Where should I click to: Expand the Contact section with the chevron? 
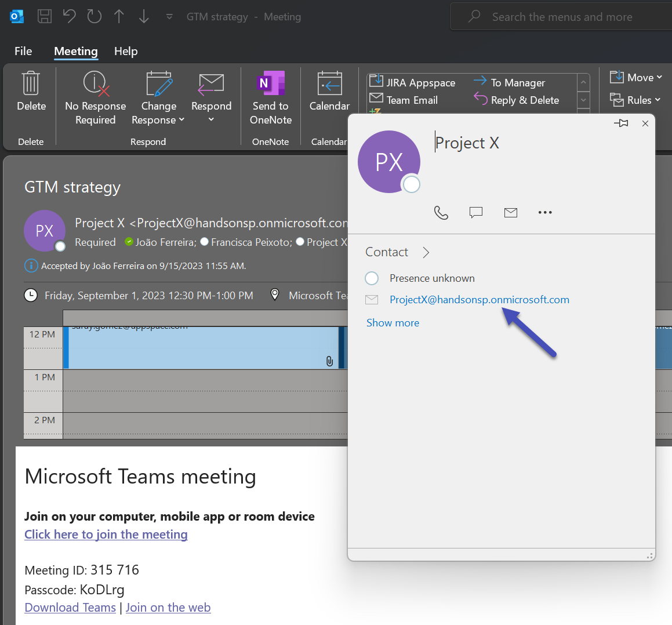coord(426,252)
